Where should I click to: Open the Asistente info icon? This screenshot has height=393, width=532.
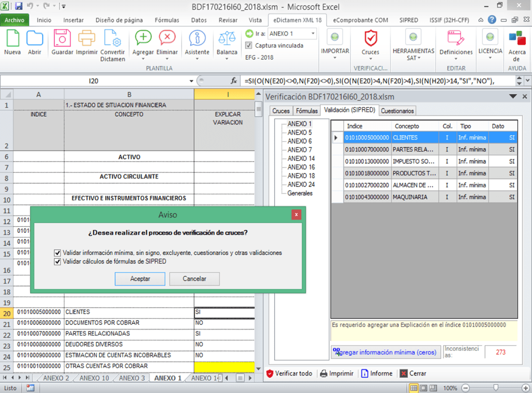click(197, 38)
